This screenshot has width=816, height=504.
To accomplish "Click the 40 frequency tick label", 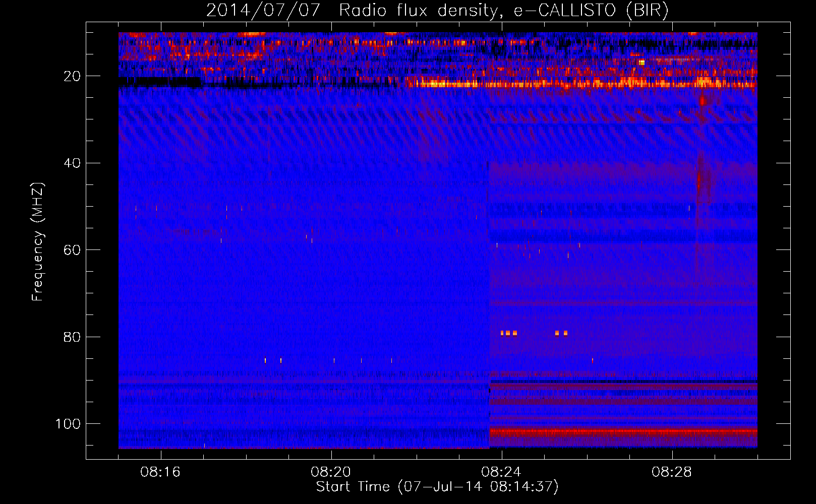I will [x=73, y=163].
